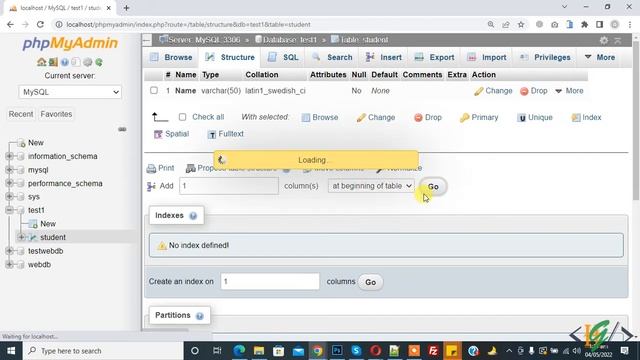Viewport: 640px width, 360px height.
Task: Click the Partitions help question icon
Action: point(200,316)
